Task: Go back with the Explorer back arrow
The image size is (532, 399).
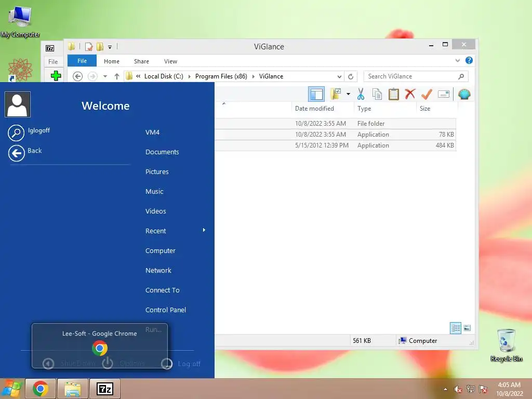Action: [78, 76]
